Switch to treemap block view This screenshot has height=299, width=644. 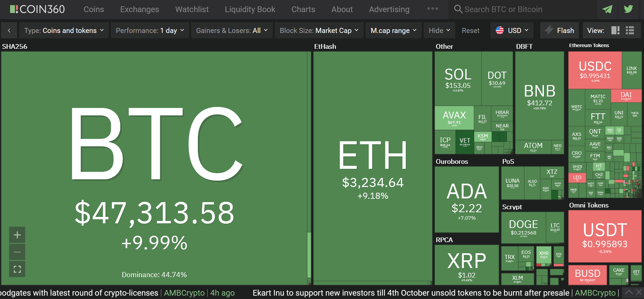tap(615, 31)
